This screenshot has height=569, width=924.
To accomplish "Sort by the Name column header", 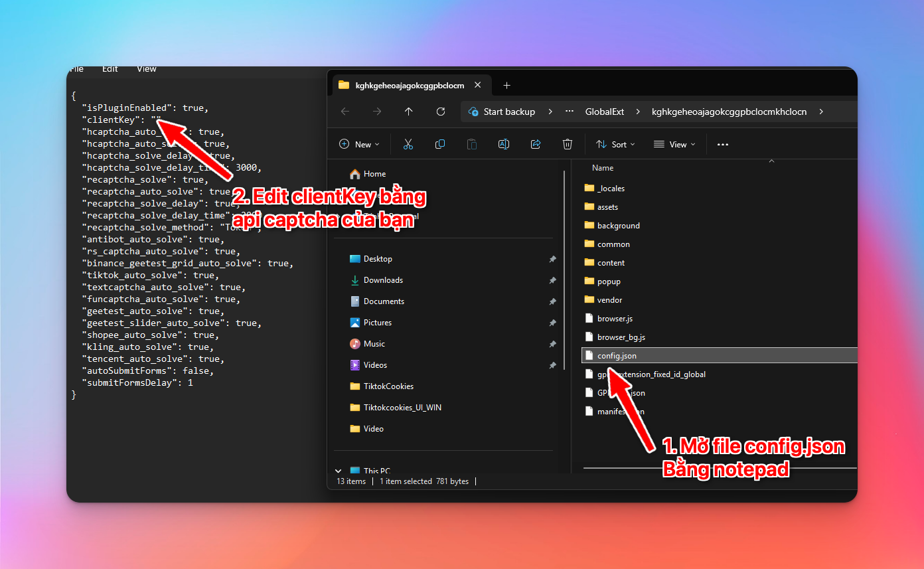I will click(x=603, y=168).
